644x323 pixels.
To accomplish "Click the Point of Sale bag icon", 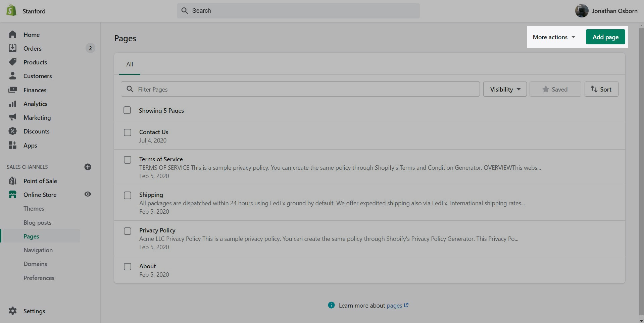I will point(12,181).
